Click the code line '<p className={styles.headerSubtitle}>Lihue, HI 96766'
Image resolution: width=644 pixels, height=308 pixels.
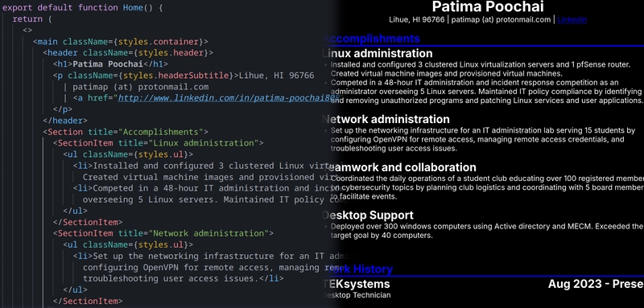click(184, 76)
